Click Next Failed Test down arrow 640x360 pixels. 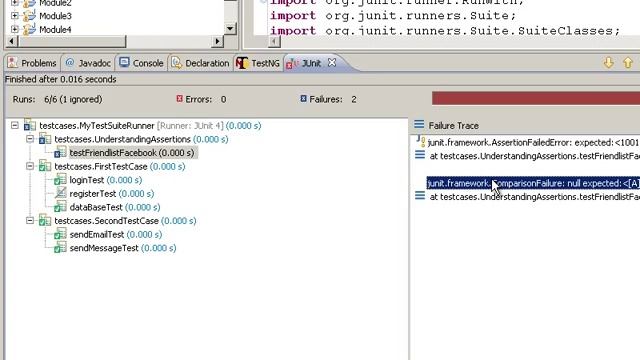pyautogui.click(x=609, y=63)
